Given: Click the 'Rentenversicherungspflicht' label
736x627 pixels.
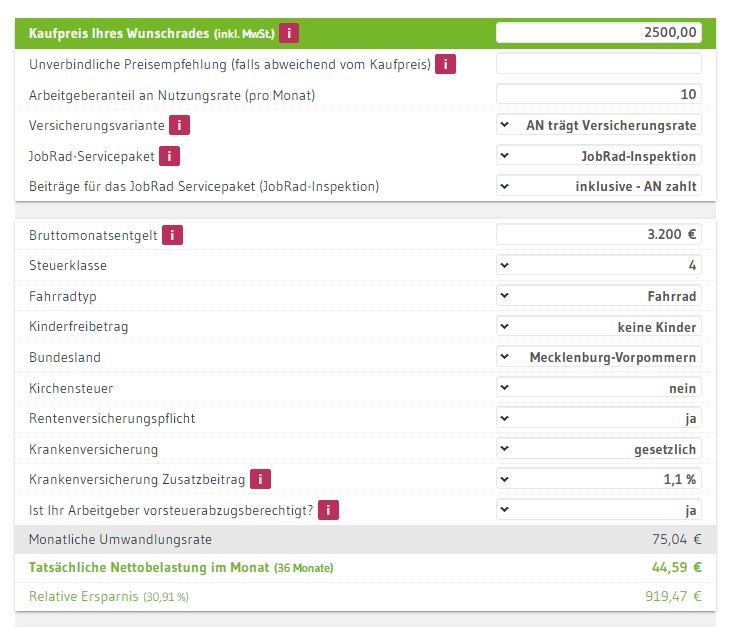Looking at the screenshot, I should [x=112, y=419].
